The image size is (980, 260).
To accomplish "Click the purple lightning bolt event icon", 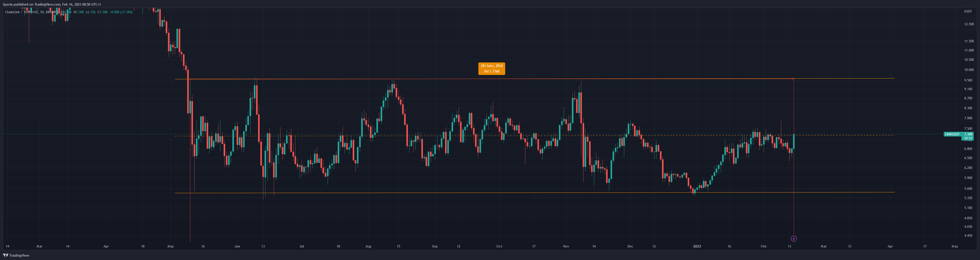I will click(x=793, y=239).
